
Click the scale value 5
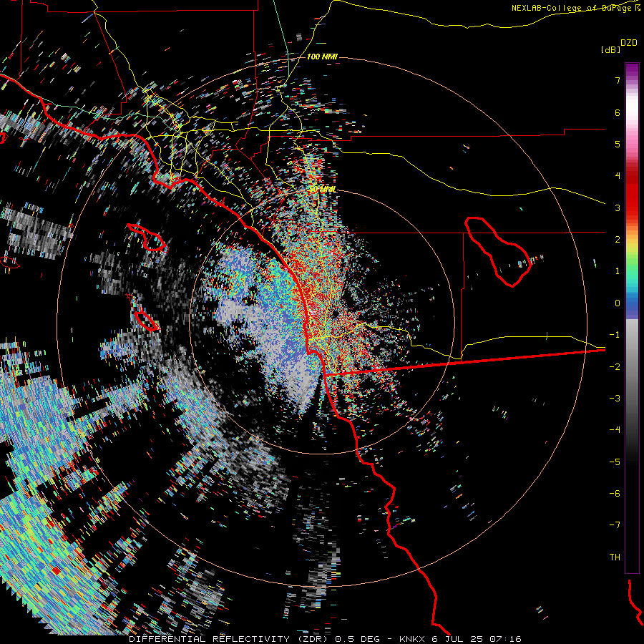coord(618,144)
